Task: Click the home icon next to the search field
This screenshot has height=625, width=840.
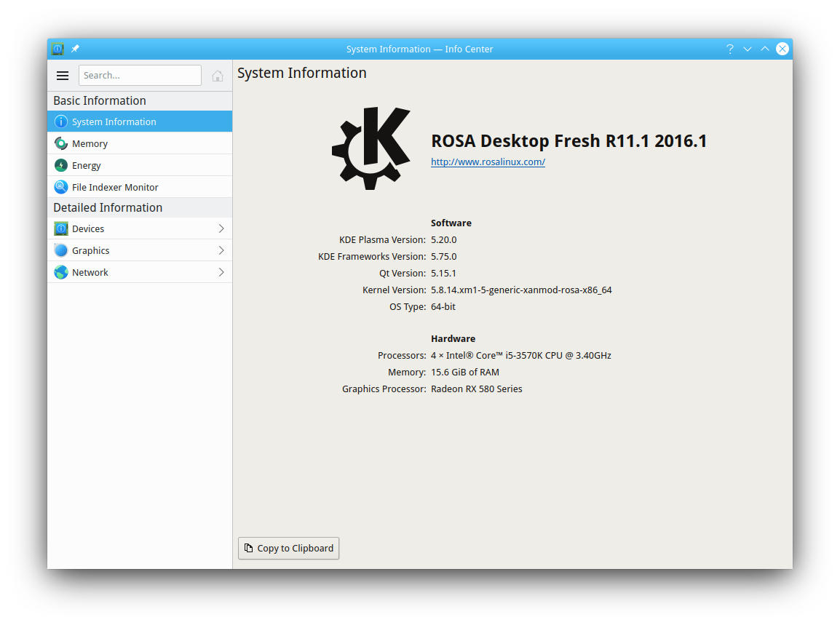Action: pyautogui.click(x=217, y=76)
